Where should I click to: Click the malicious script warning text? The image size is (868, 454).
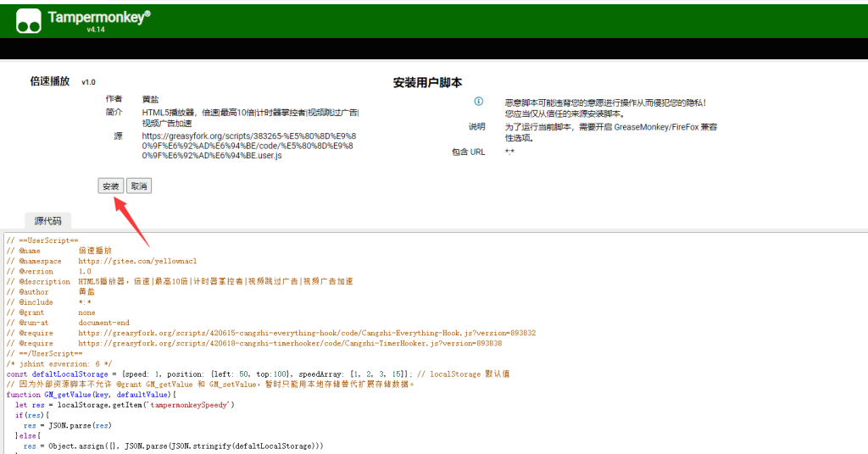coord(605,108)
